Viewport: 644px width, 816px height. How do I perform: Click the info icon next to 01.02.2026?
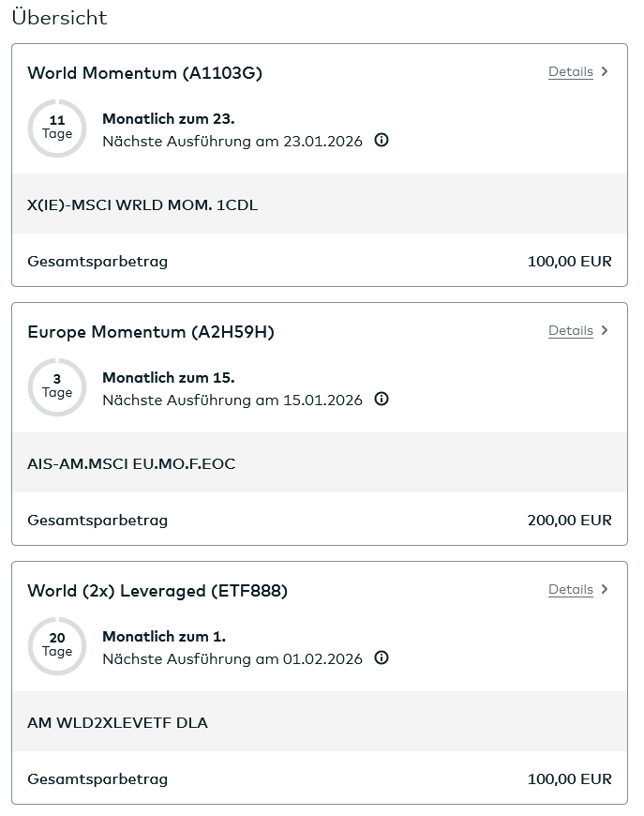[382, 658]
